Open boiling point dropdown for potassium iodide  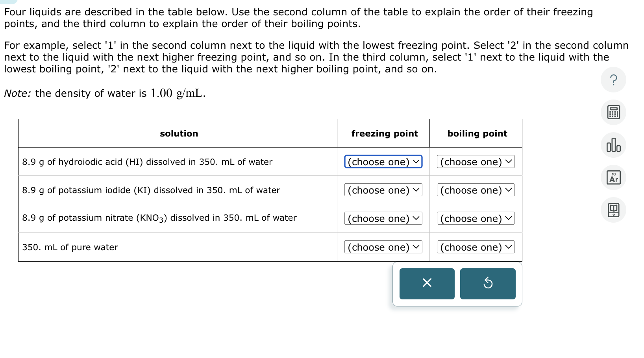475,190
